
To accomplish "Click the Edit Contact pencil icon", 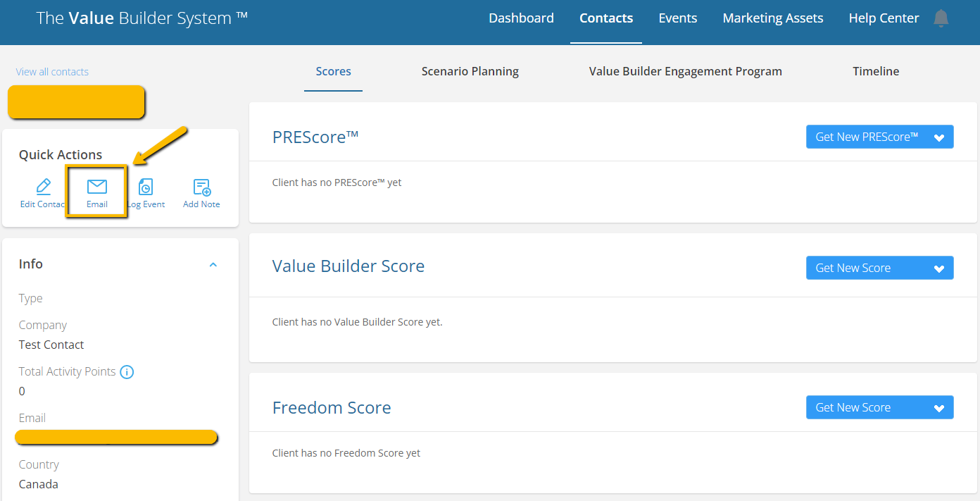I will click(44, 186).
